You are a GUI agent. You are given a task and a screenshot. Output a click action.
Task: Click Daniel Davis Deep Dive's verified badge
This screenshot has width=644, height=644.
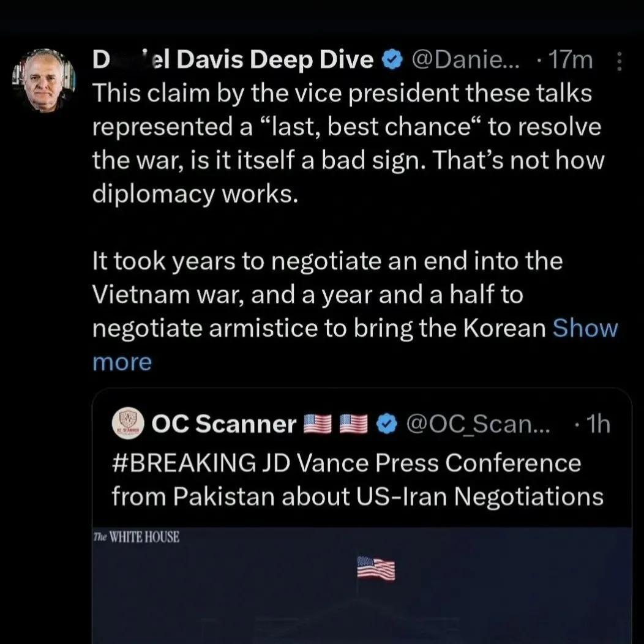click(x=391, y=59)
